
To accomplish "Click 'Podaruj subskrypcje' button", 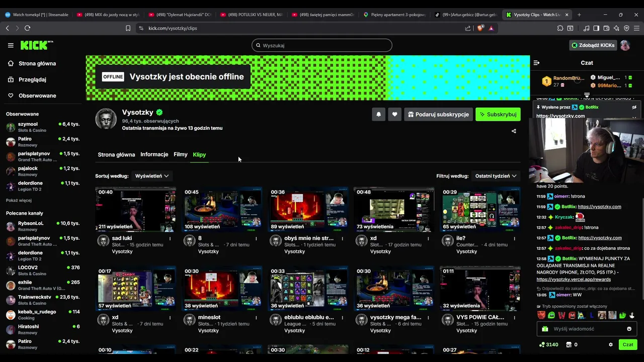I will (438, 115).
